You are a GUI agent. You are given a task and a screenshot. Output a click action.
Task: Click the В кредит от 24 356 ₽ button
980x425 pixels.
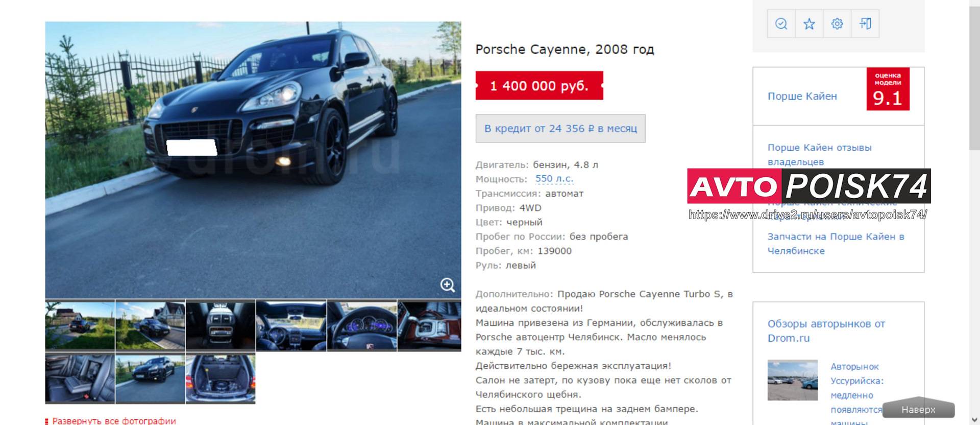(x=560, y=128)
